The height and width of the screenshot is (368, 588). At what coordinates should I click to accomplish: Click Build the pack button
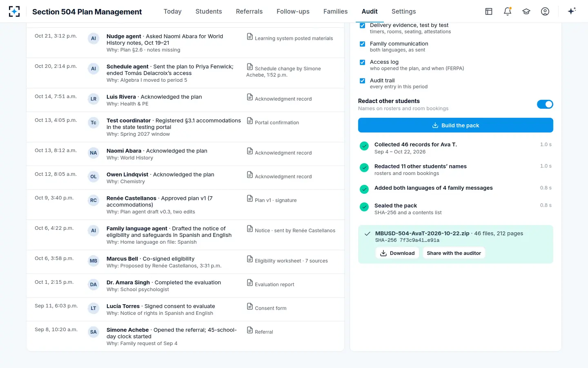tap(456, 125)
